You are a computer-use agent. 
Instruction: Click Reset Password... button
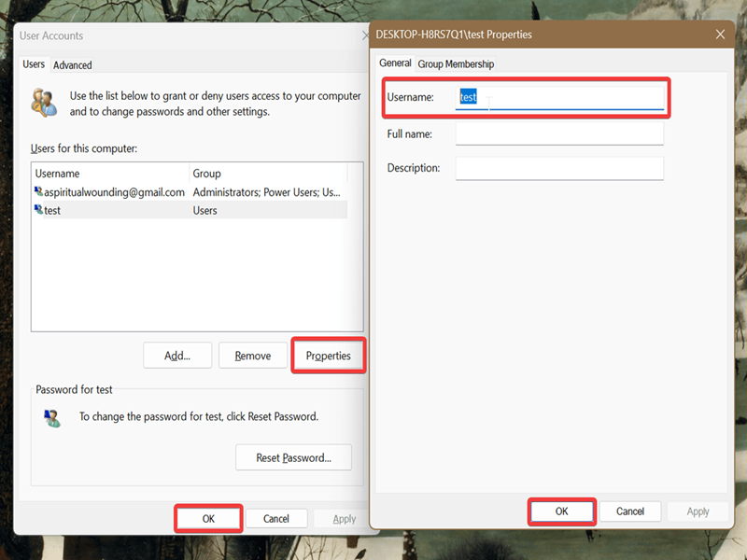click(x=293, y=457)
